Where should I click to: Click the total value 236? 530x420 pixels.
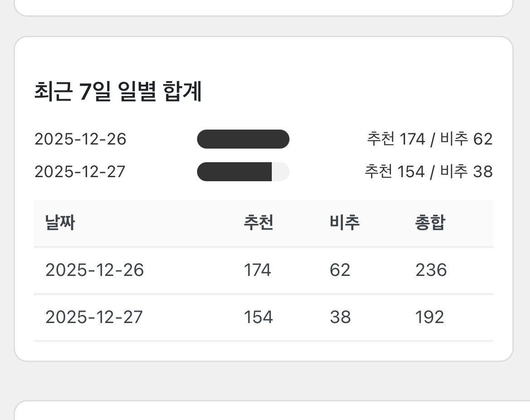[x=431, y=270]
